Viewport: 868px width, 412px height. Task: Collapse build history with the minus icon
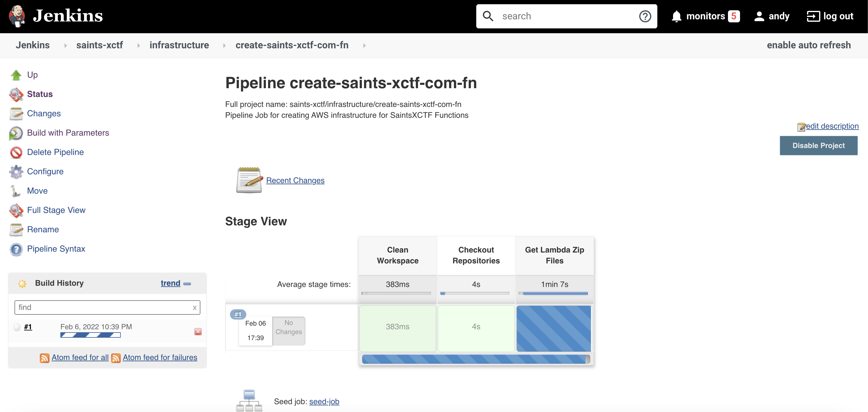[x=187, y=284]
